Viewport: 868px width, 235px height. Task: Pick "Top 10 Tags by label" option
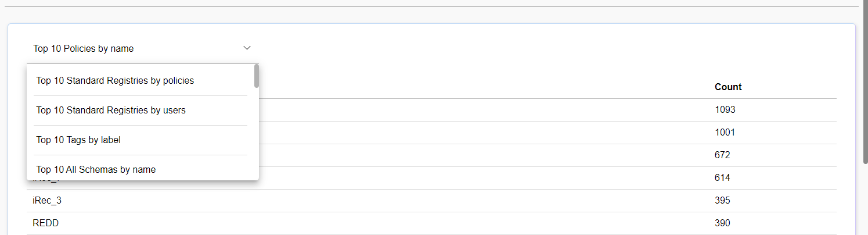tap(78, 140)
